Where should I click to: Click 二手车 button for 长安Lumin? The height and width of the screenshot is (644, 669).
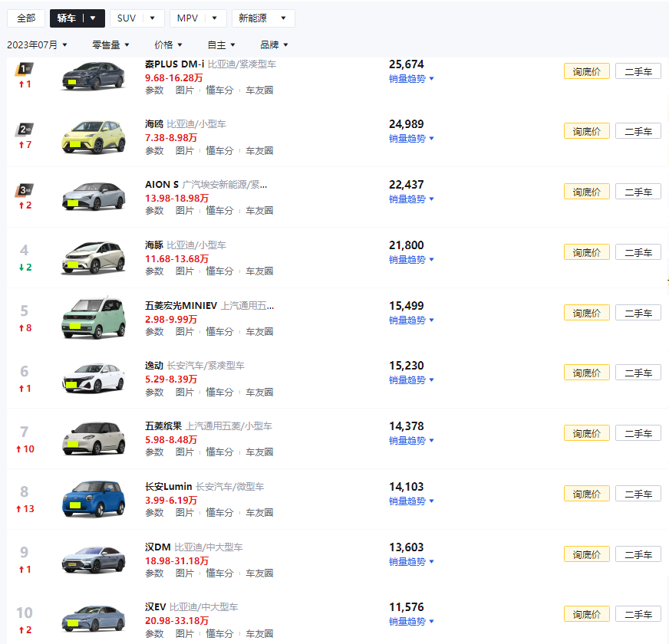(638, 494)
